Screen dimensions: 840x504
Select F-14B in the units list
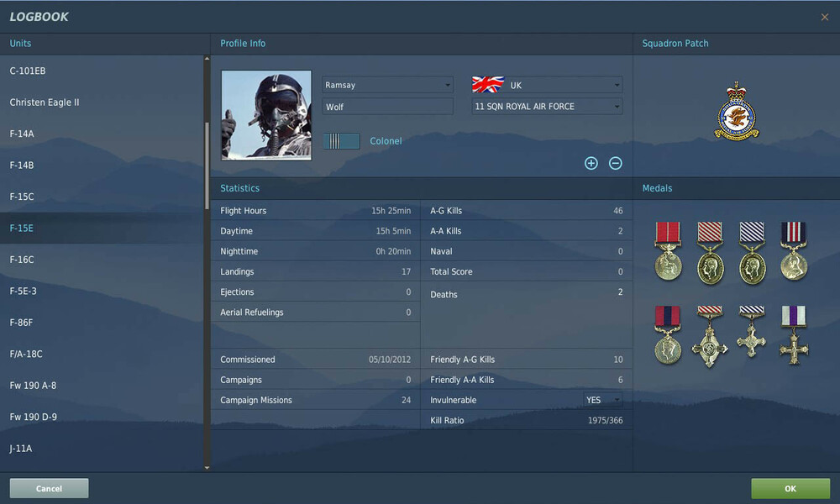pos(102,165)
